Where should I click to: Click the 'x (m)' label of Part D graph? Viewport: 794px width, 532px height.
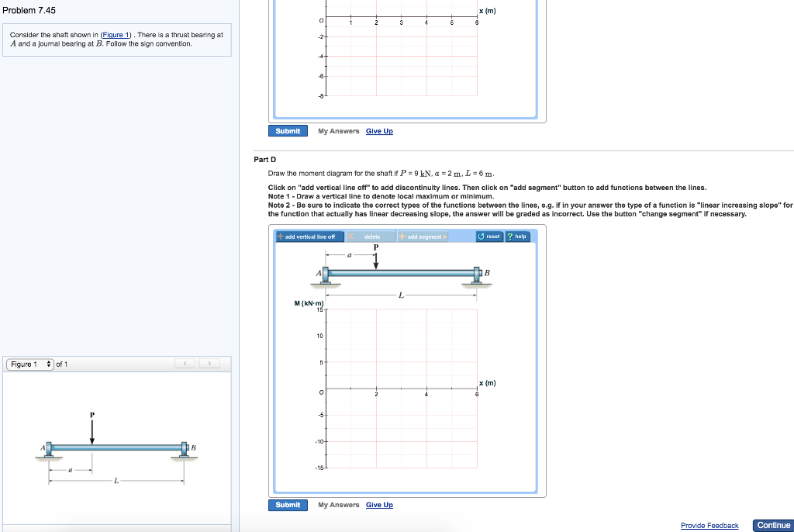click(x=488, y=383)
